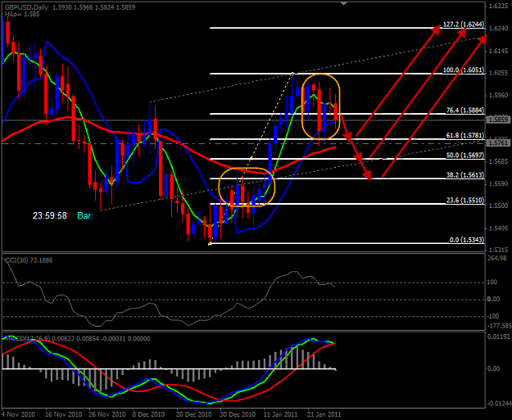512x420 pixels.
Task: Click the chart shift triangle marker at top
Action: pos(343,4)
